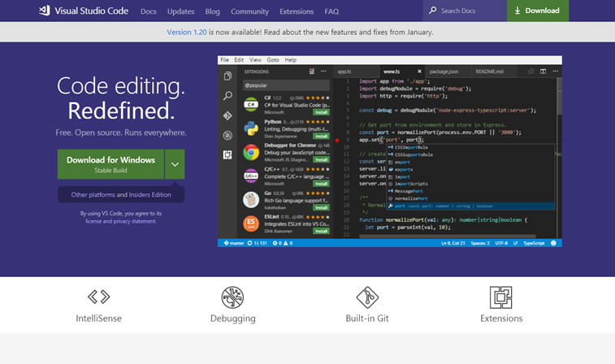The width and height of the screenshot is (615, 364).
Task: Install the Python extension
Action: coord(321,136)
